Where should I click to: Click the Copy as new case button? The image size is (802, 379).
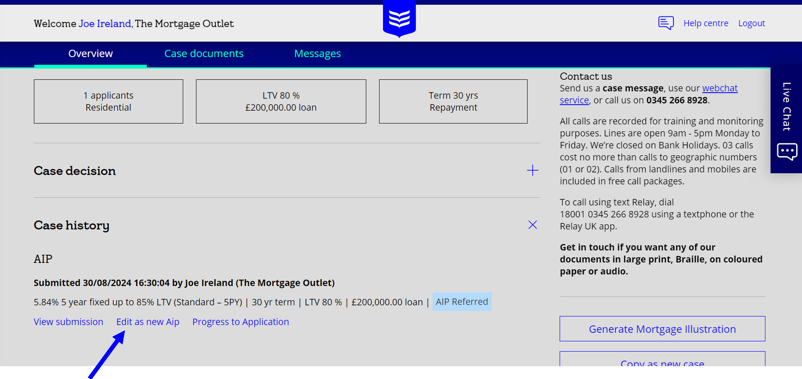click(662, 359)
